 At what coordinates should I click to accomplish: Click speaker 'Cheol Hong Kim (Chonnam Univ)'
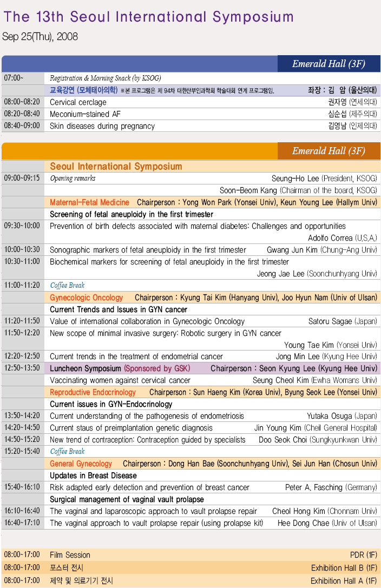[325, 512]
